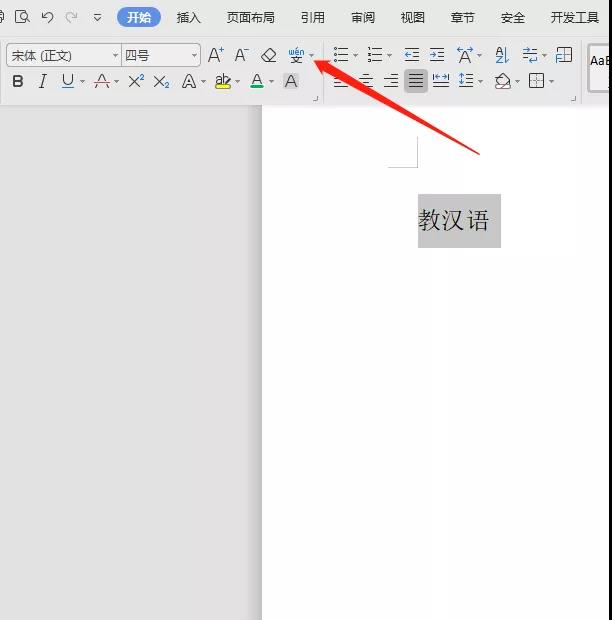The image size is (612, 620).
Task: Apply distributed alignment
Action: coord(441,81)
